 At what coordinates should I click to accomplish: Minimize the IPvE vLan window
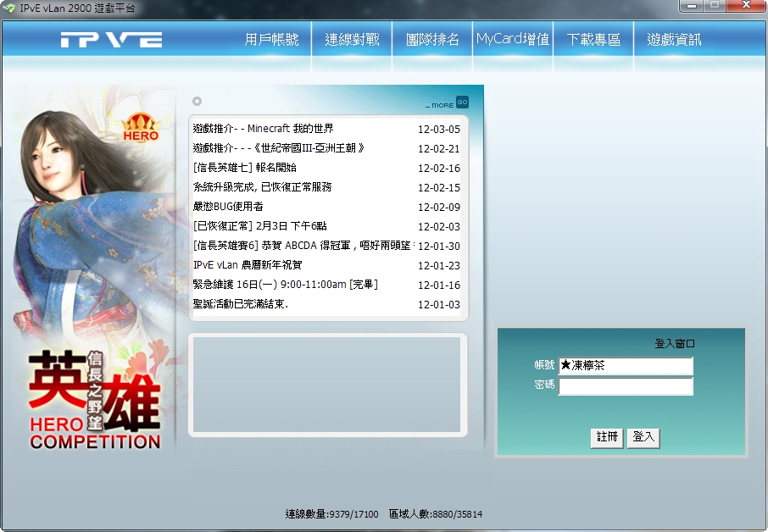click(x=692, y=6)
